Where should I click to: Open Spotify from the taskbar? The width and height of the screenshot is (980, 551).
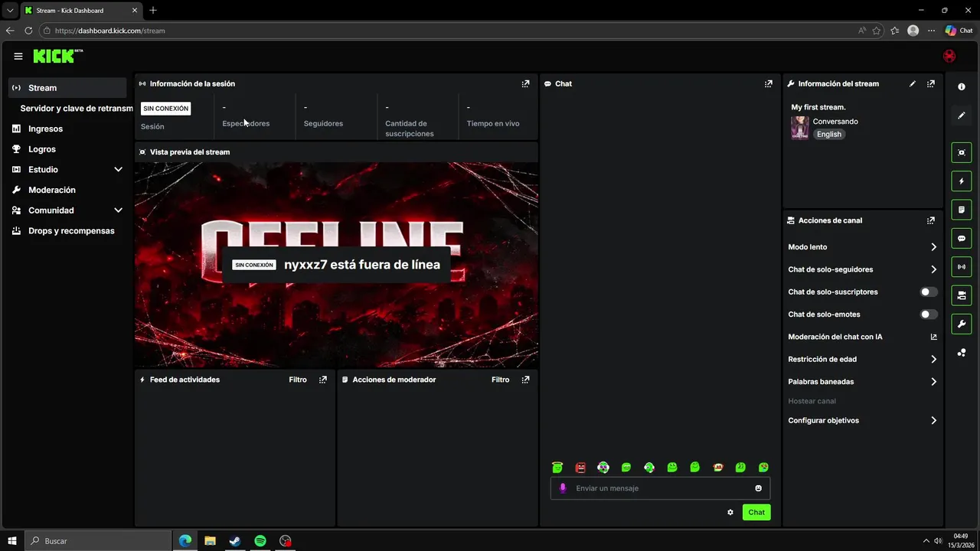[x=260, y=541]
